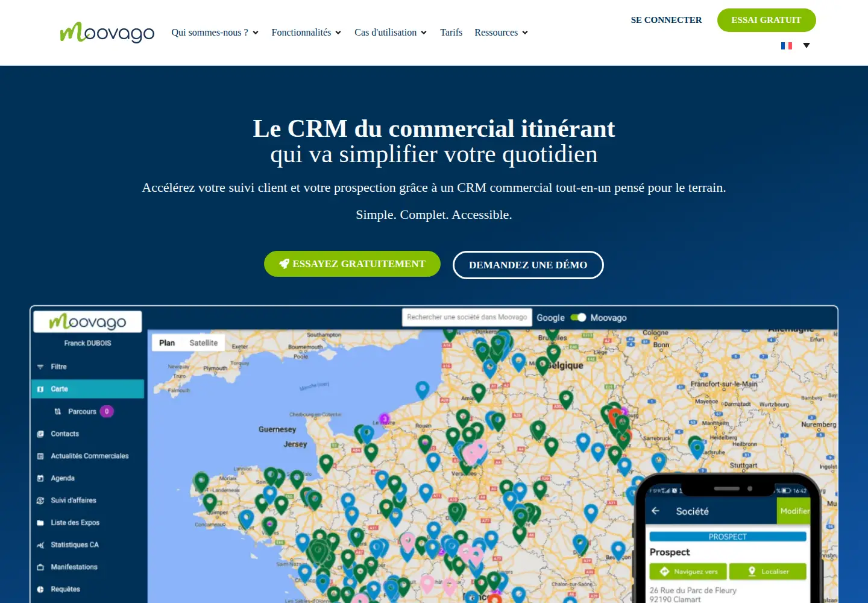The width and height of the screenshot is (868, 603).
Task: Click the Modifier button on phone
Action: (x=794, y=511)
